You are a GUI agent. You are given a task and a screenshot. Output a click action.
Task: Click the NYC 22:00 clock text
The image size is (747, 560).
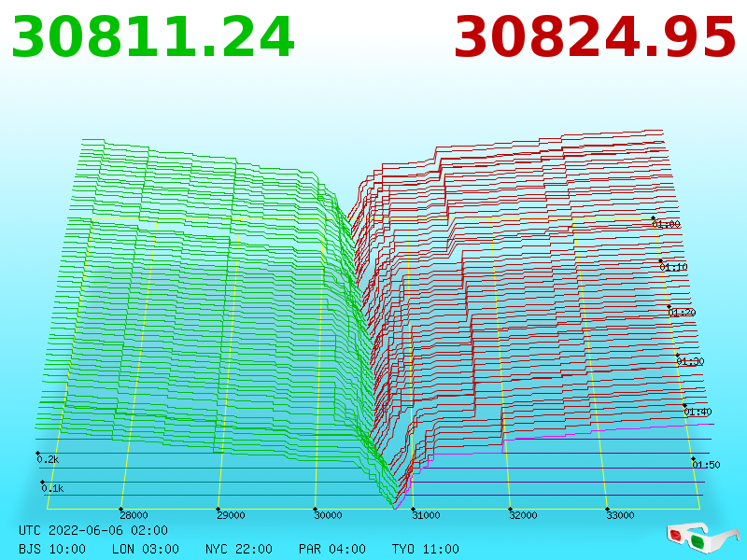(239, 549)
